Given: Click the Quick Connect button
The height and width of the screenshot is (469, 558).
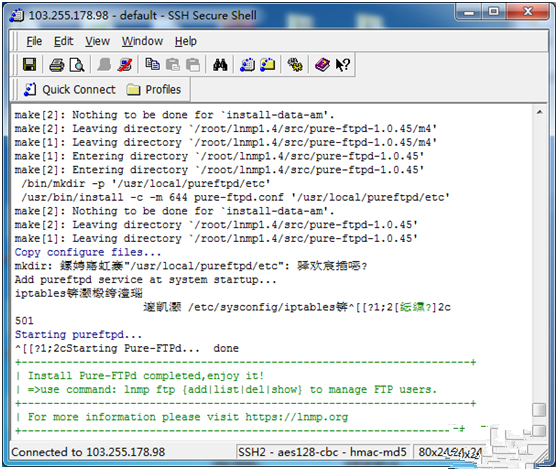Looking at the screenshot, I should 70,89.
